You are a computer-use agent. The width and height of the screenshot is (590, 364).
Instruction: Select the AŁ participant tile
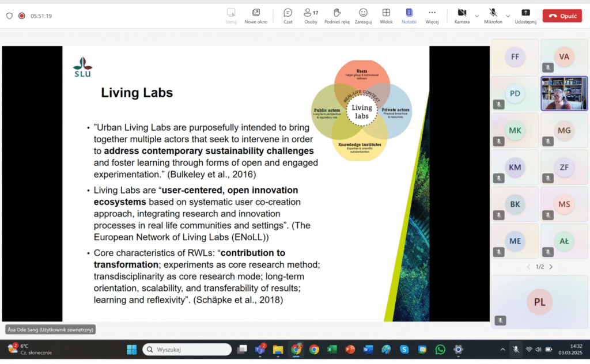pyautogui.click(x=563, y=241)
